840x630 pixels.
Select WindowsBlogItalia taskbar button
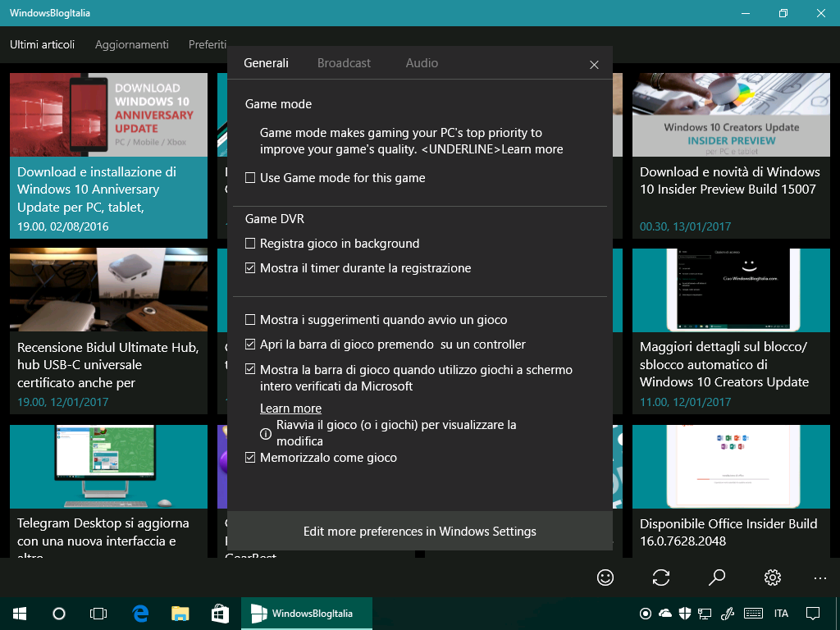[307, 614]
